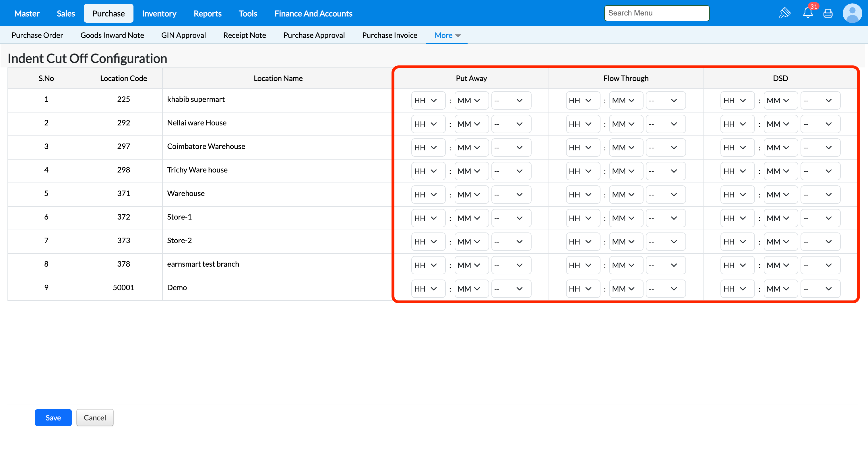Click the Cancel button
This screenshot has width=868, height=450.
(x=95, y=418)
